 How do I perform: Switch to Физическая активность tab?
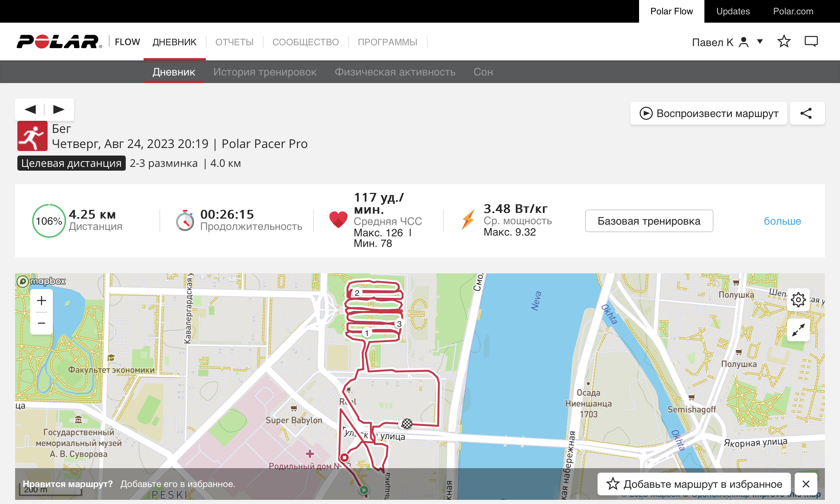point(395,72)
